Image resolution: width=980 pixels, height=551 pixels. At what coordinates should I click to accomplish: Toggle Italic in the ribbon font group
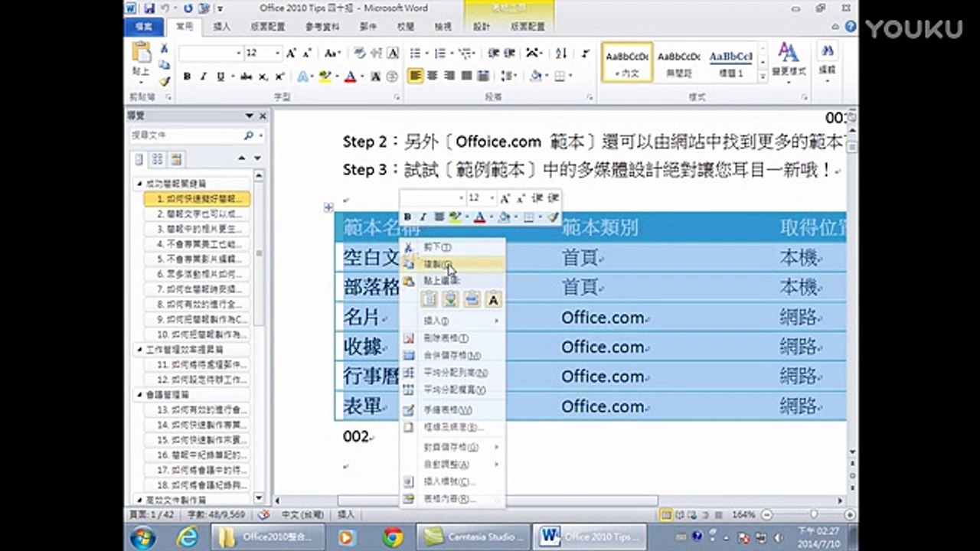coord(204,77)
